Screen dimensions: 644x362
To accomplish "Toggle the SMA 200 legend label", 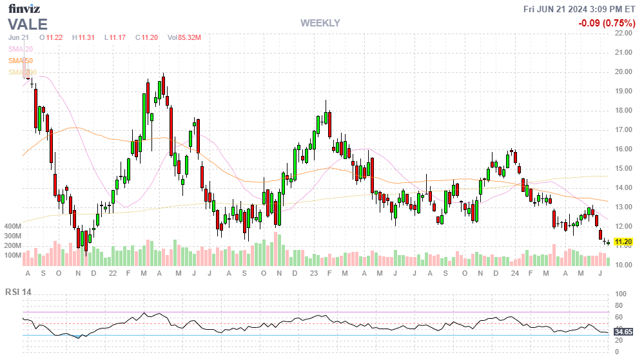I will 23,72.
